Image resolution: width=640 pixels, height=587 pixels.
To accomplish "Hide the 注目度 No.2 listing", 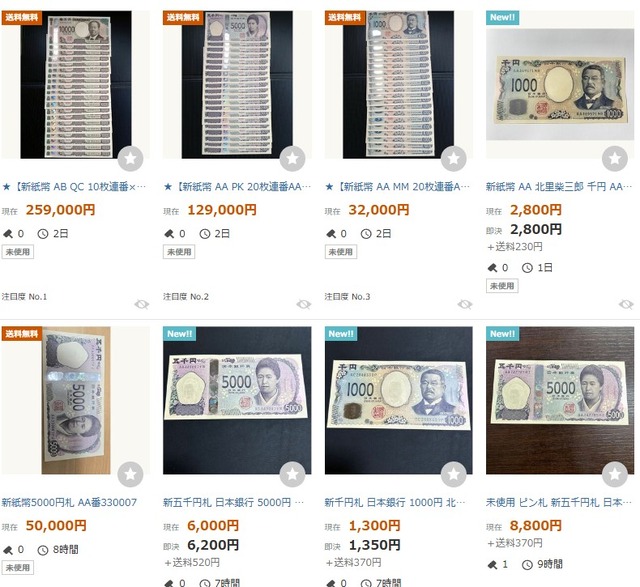I will coord(304,304).
